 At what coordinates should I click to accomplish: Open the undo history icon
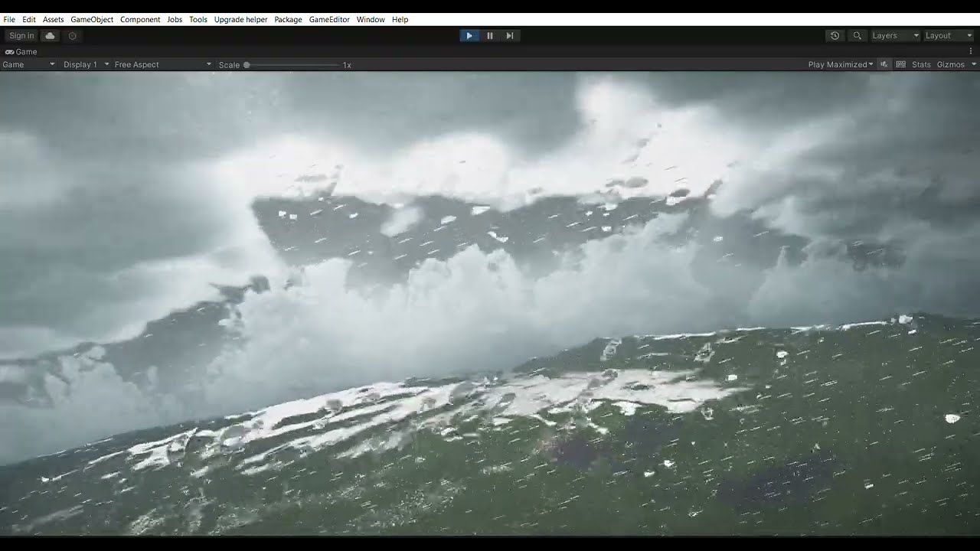pyautogui.click(x=835, y=36)
